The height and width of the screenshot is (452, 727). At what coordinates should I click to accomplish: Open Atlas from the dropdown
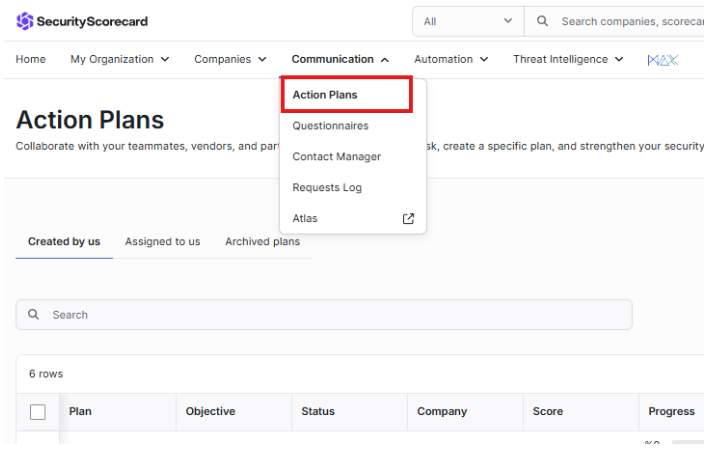click(305, 218)
